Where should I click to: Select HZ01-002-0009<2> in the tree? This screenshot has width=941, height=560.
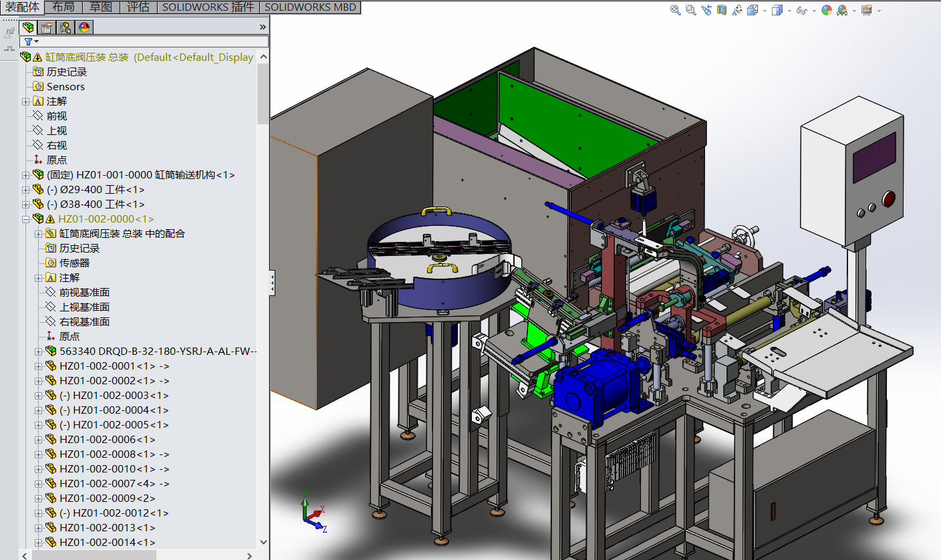[x=107, y=498]
